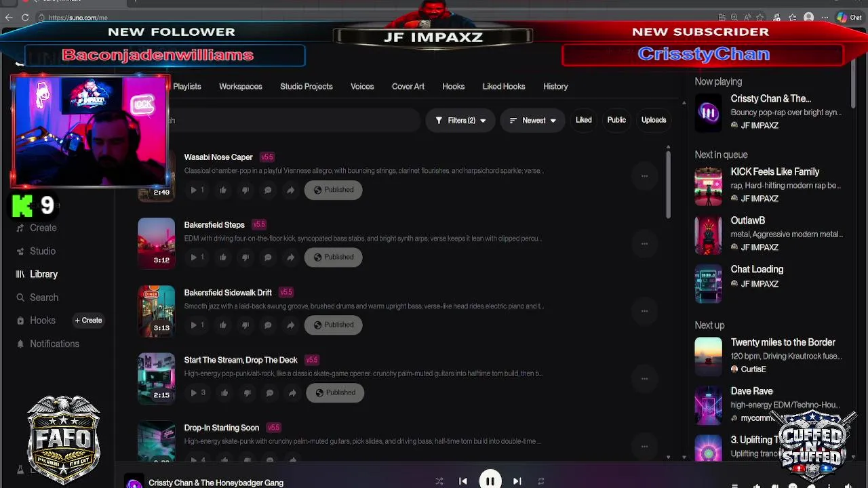This screenshot has height=488, width=868.
Task: Open Hooks in sidebar
Action: click(x=36, y=321)
